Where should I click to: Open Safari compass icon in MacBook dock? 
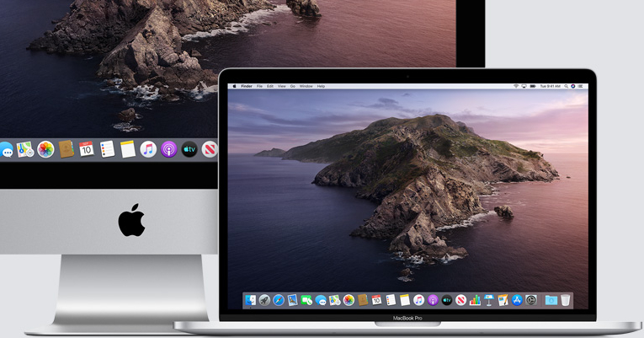pos(279,300)
